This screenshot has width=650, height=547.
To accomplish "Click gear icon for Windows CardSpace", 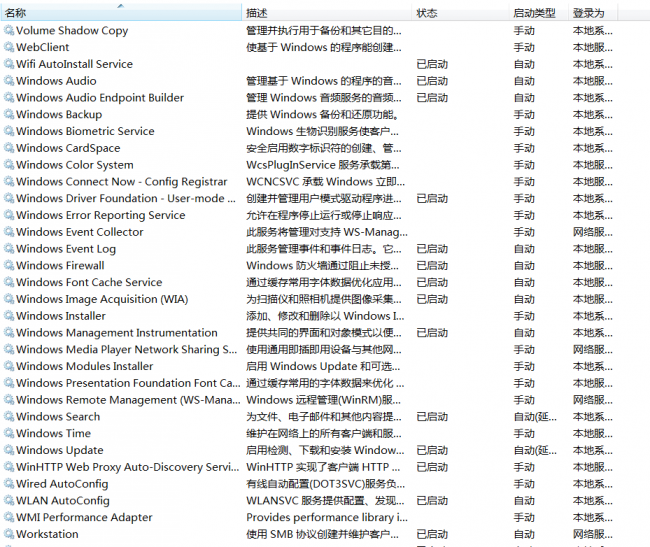I will tap(9, 148).
